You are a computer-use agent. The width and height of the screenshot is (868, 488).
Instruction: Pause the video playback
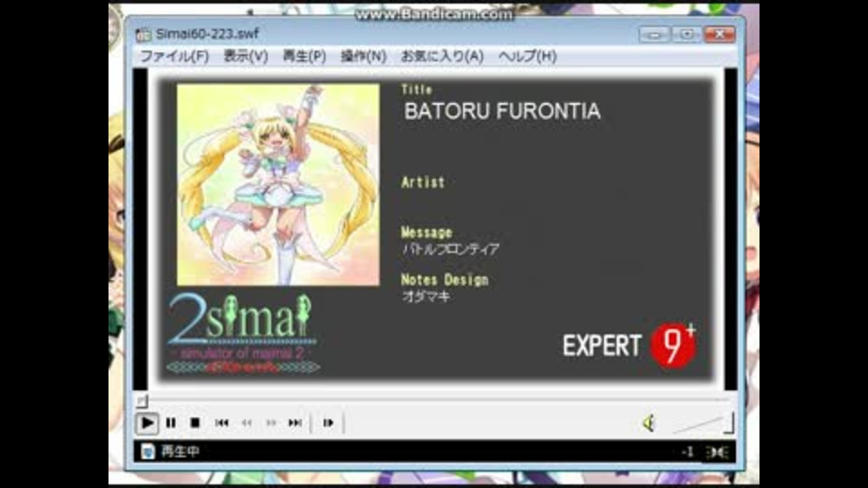tap(171, 423)
